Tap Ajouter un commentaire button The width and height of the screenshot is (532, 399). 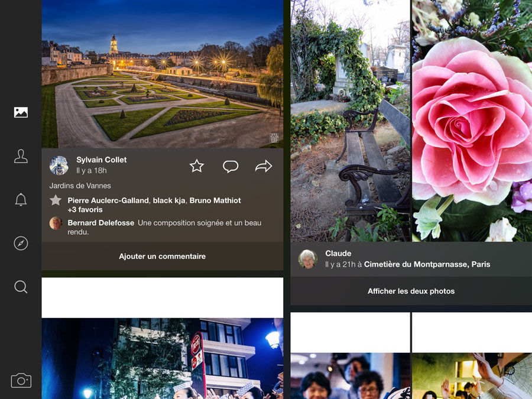click(x=162, y=256)
